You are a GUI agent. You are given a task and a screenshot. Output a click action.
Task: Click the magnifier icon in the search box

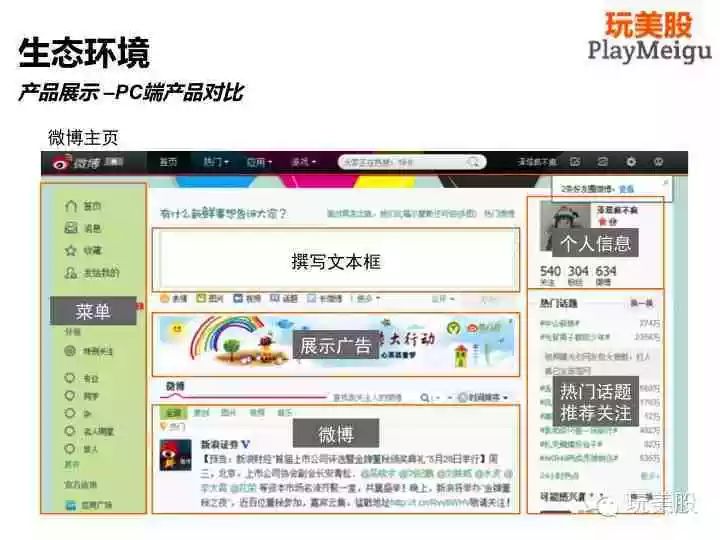473,162
